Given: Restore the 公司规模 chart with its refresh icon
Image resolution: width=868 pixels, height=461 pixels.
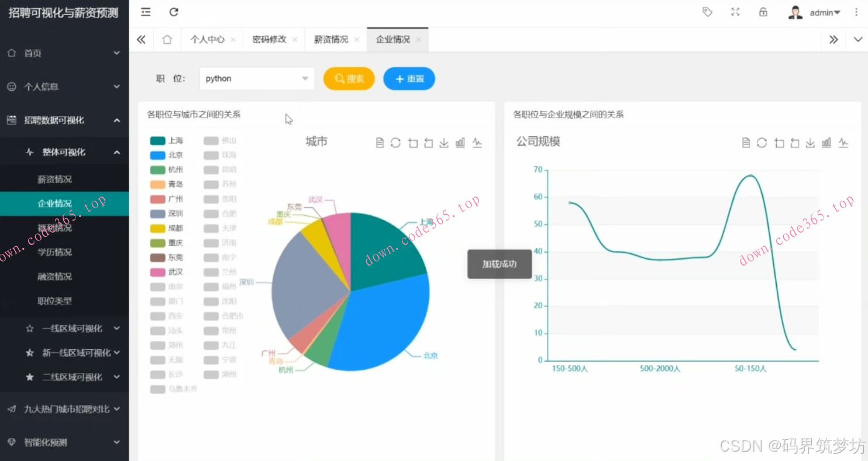Looking at the screenshot, I should click(762, 143).
